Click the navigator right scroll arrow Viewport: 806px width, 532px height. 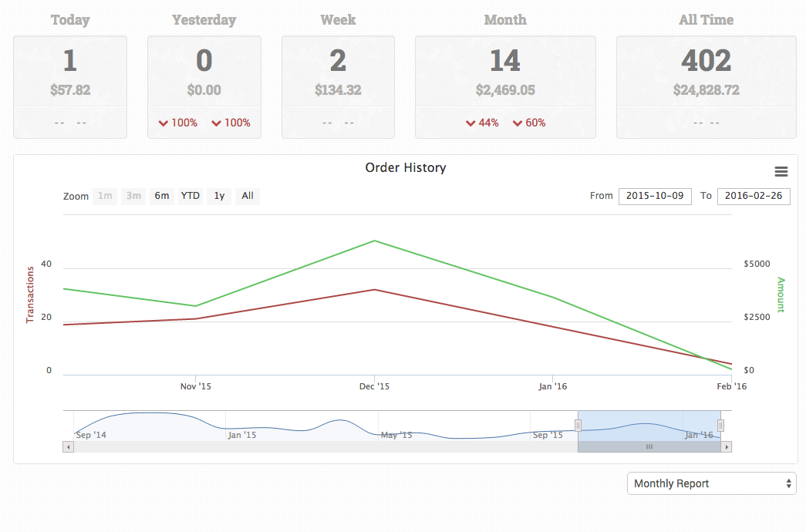pos(727,446)
